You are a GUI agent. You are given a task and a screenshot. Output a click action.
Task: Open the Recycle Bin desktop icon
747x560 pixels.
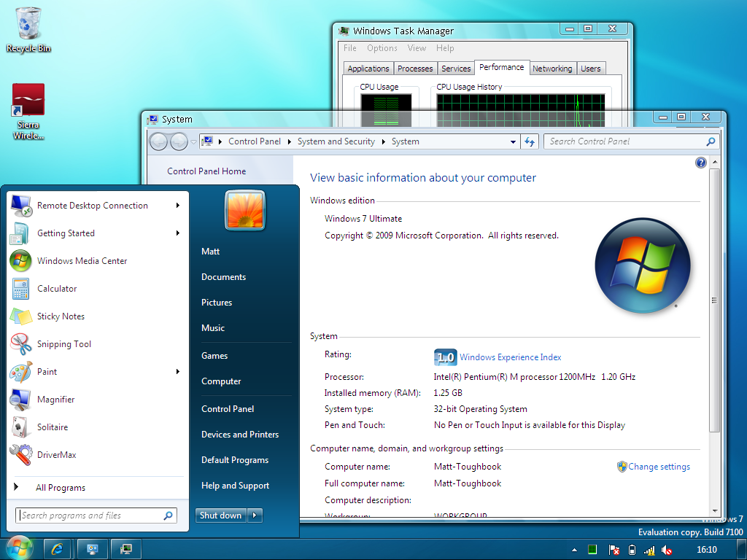click(x=28, y=30)
